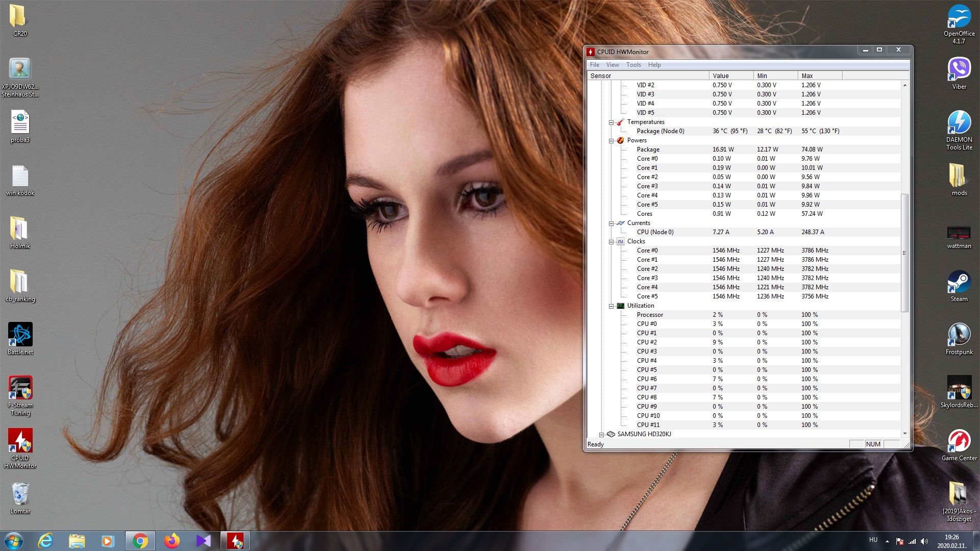Click the Windows Start button

tap(14, 541)
